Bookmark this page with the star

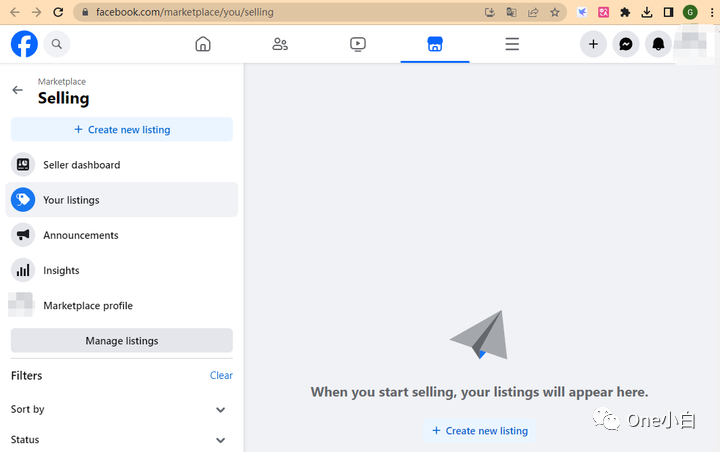click(x=555, y=12)
